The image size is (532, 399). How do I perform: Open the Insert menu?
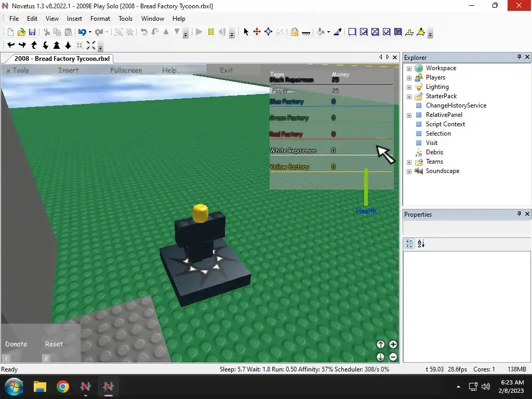pos(74,19)
